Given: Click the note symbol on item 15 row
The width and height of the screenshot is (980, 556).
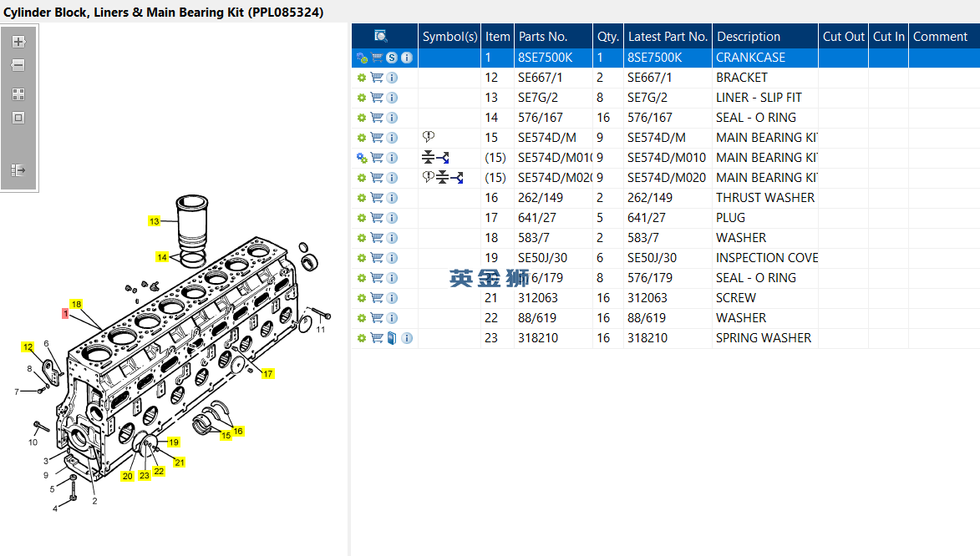Looking at the screenshot, I should coord(428,137).
